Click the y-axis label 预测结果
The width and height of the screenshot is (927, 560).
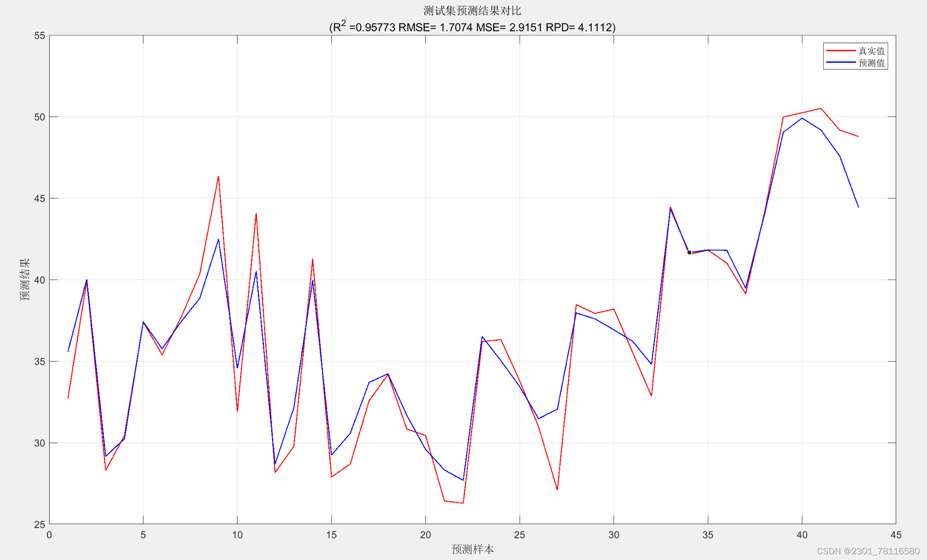coord(25,280)
